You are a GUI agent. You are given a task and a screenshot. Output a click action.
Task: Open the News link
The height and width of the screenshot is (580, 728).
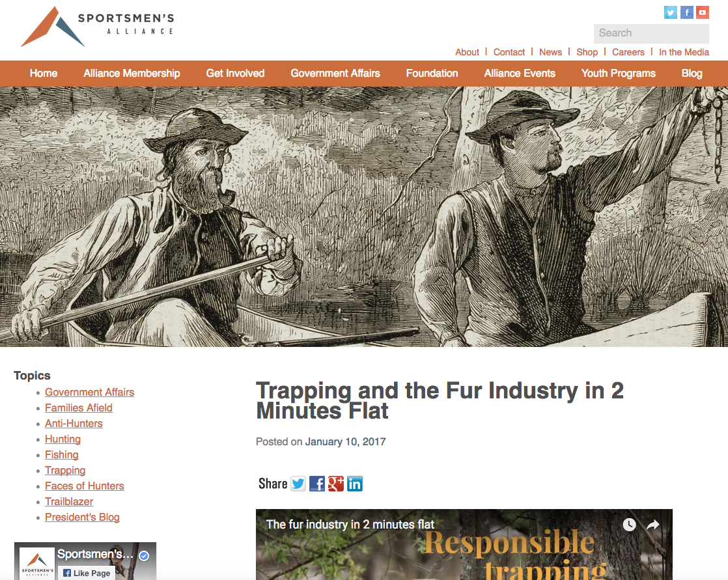(550, 52)
